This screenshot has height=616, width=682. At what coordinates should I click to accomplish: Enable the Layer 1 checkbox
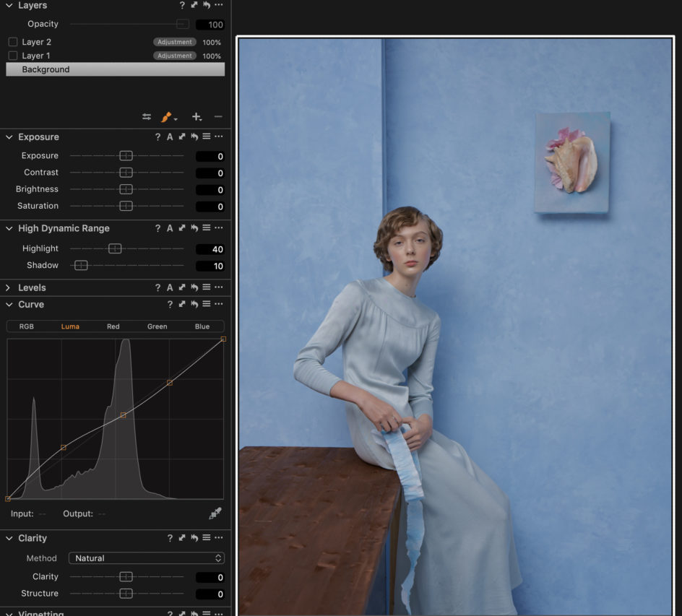pyautogui.click(x=13, y=56)
